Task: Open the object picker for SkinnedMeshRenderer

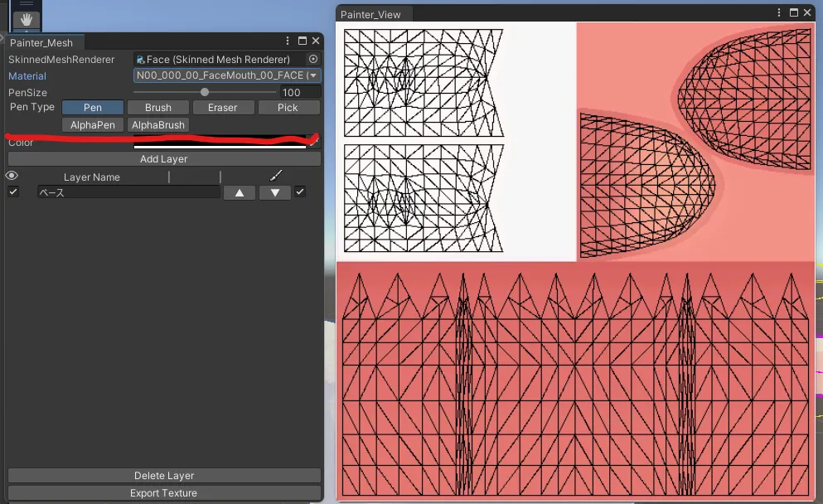Action: point(313,60)
